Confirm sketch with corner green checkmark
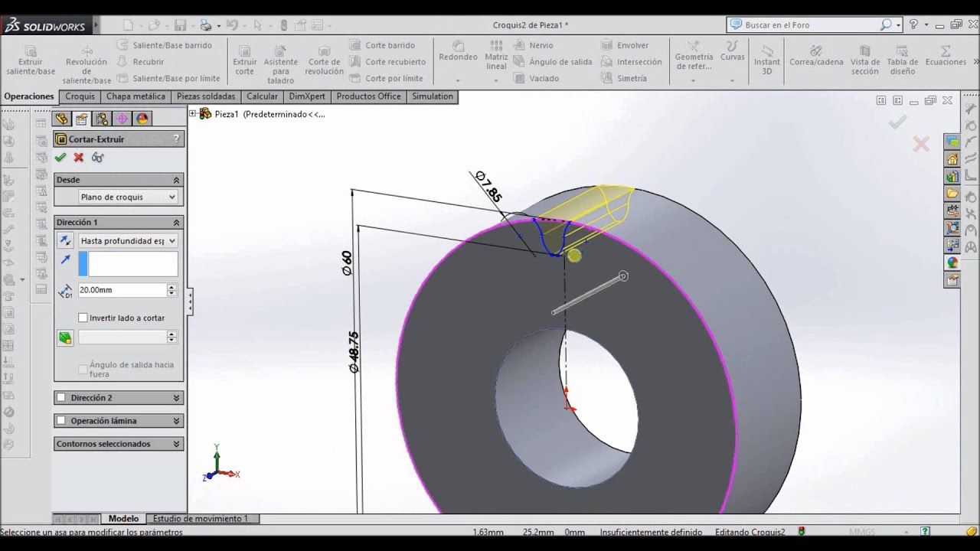 click(898, 122)
